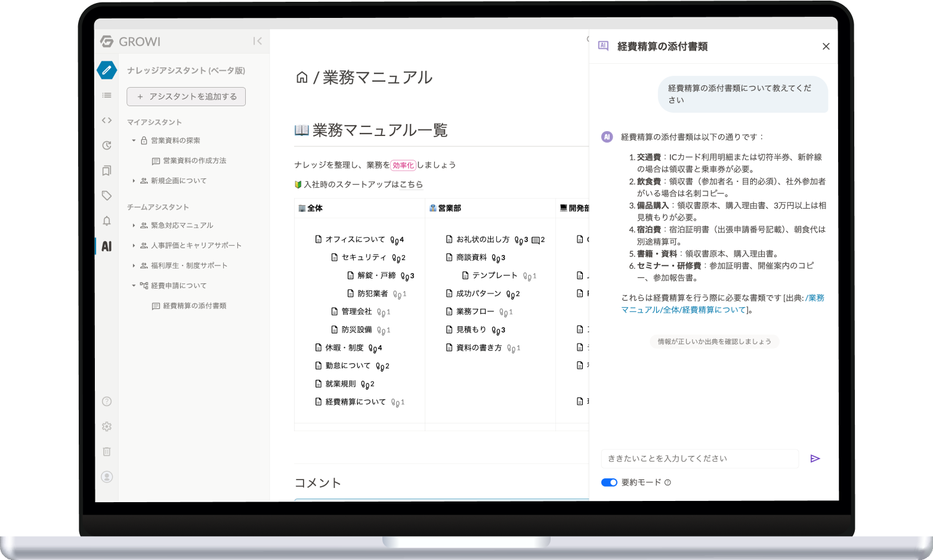View recent changes with the clock icon

click(107, 145)
